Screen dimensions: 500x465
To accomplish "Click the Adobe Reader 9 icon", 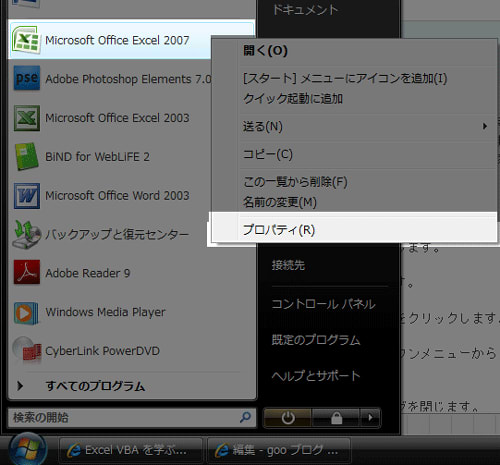I will [x=27, y=273].
